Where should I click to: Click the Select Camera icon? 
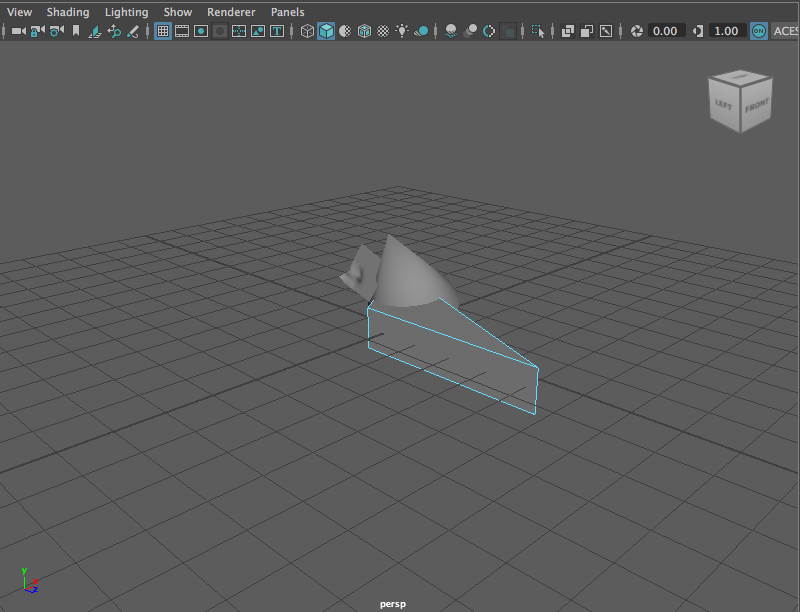point(18,31)
